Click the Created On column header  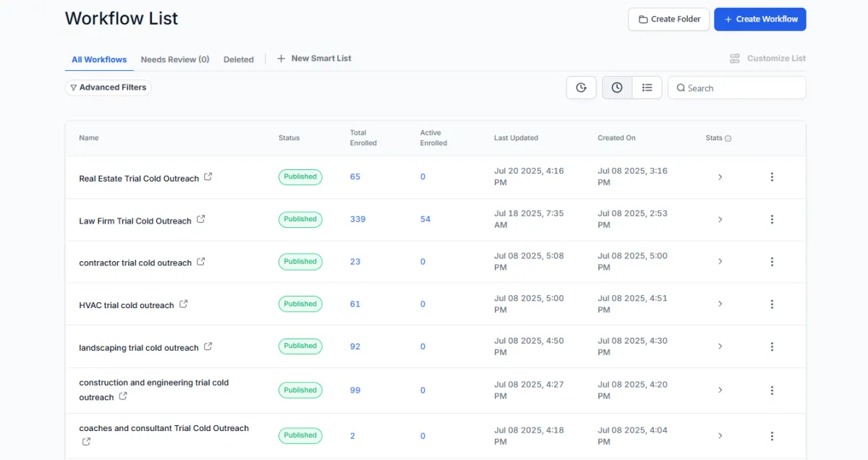click(616, 138)
